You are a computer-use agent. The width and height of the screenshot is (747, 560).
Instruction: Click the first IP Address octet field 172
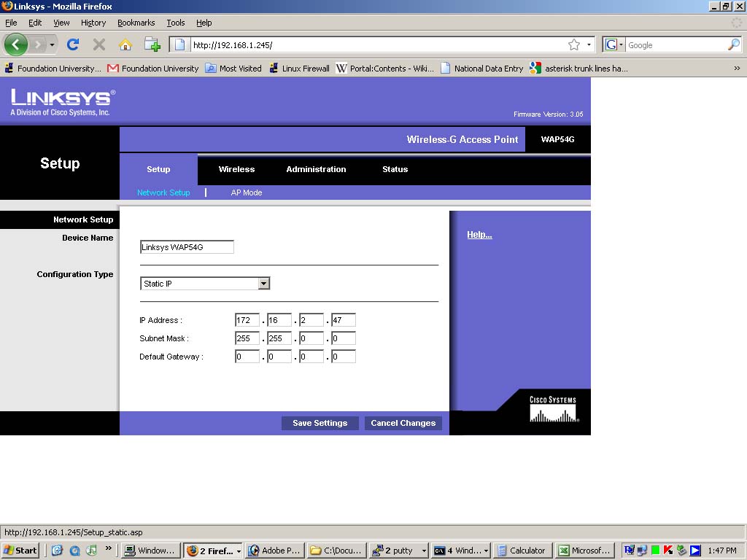pyautogui.click(x=247, y=320)
